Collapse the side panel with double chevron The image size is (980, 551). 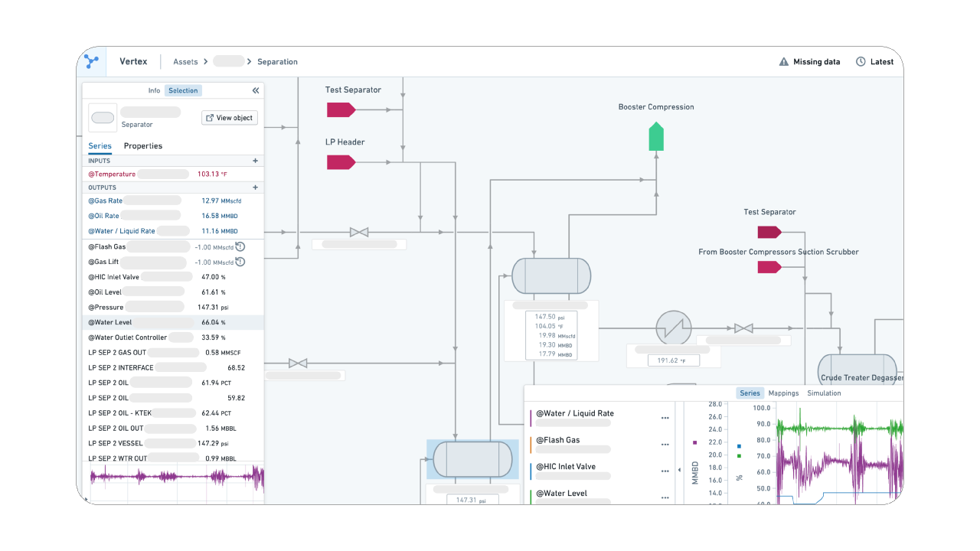coord(256,90)
